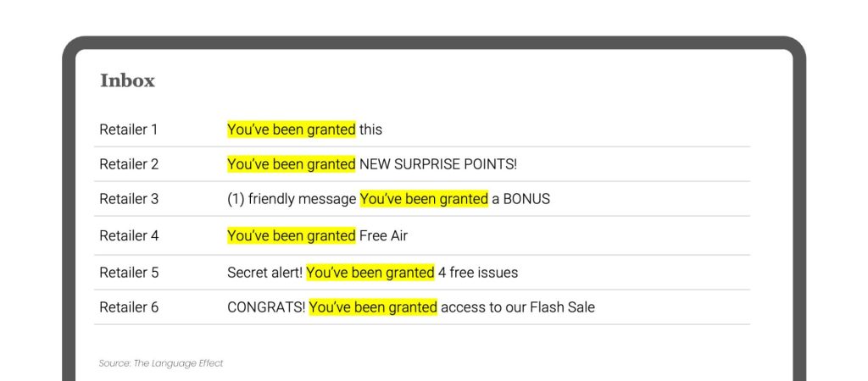Image resolution: width=868 pixels, height=381 pixels.
Task: Click the Source: The Language Effect caption
Action: click(161, 363)
